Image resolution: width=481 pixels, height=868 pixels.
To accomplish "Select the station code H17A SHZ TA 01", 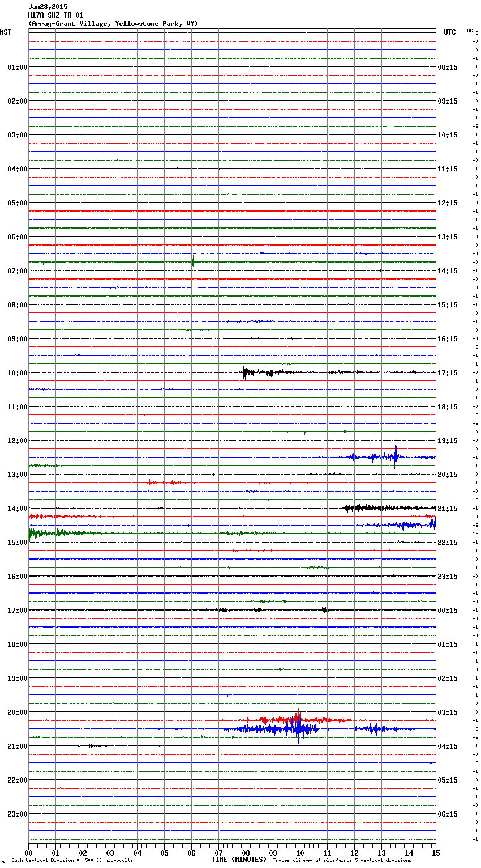I will [x=55, y=15].
